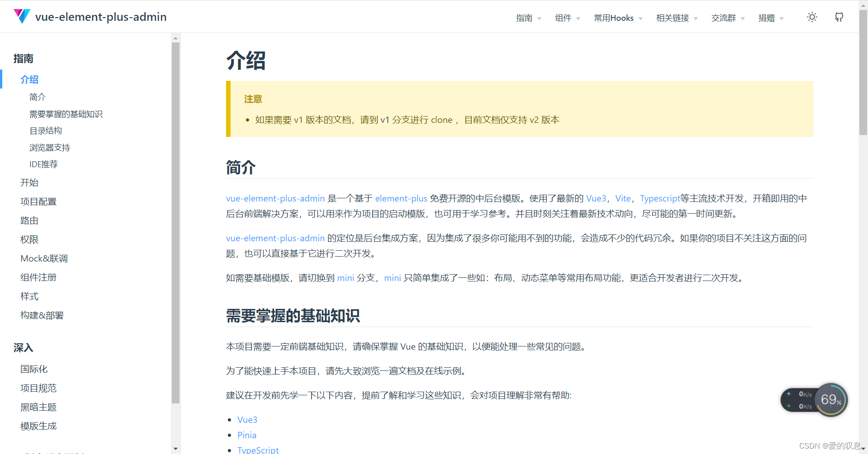Toggle dark mode with the sun icon
This screenshot has height=454, width=868.
click(x=811, y=17)
